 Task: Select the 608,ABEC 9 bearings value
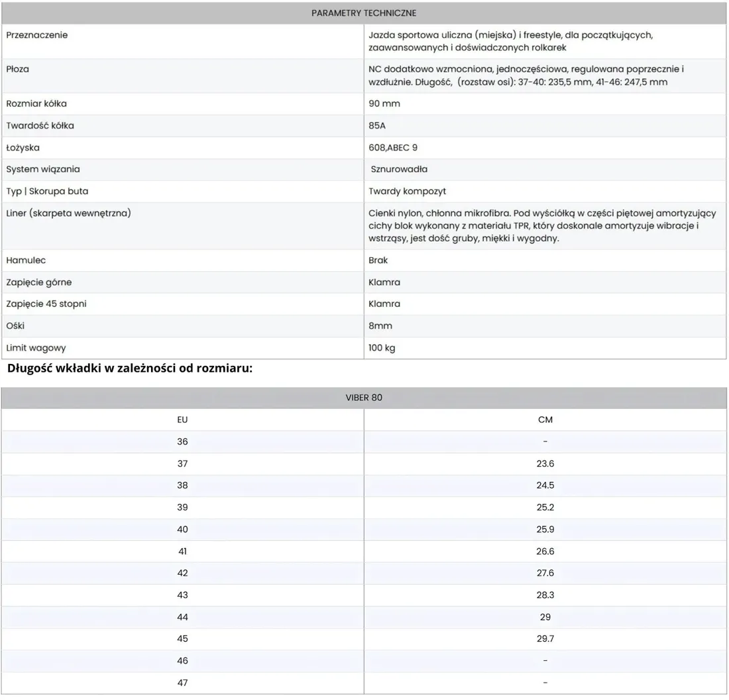pyautogui.click(x=393, y=147)
